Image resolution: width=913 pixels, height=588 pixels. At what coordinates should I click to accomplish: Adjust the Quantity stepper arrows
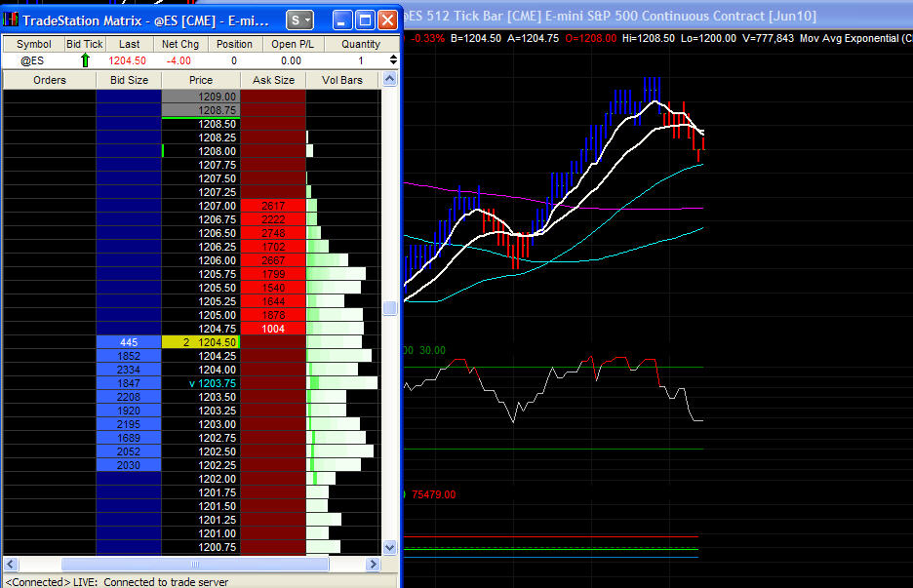pyautogui.click(x=393, y=59)
